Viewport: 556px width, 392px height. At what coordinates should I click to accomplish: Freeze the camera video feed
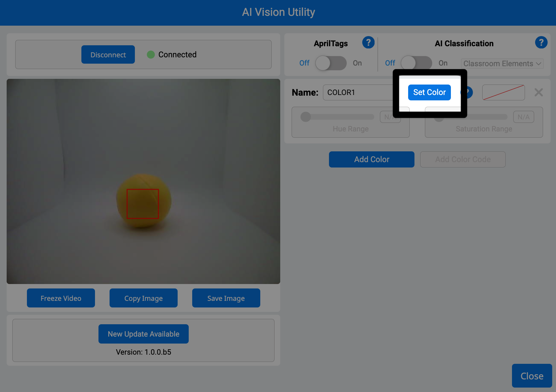tap(61, 298)
